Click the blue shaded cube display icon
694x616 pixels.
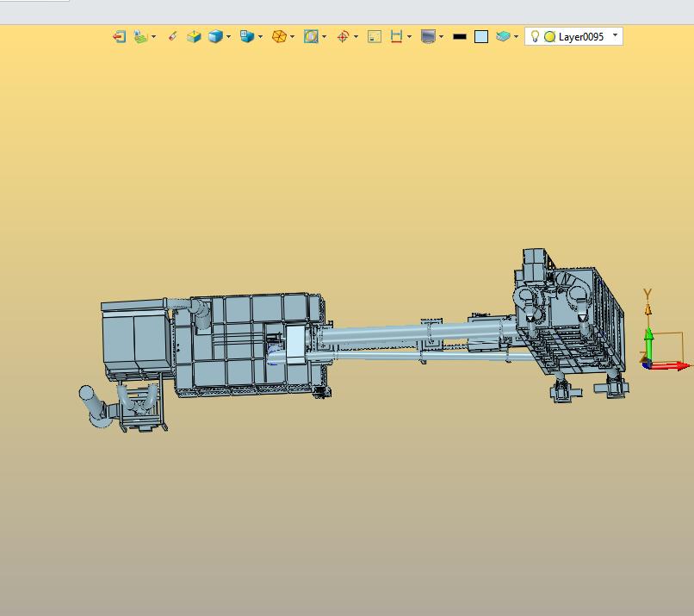tap(215, 36)
